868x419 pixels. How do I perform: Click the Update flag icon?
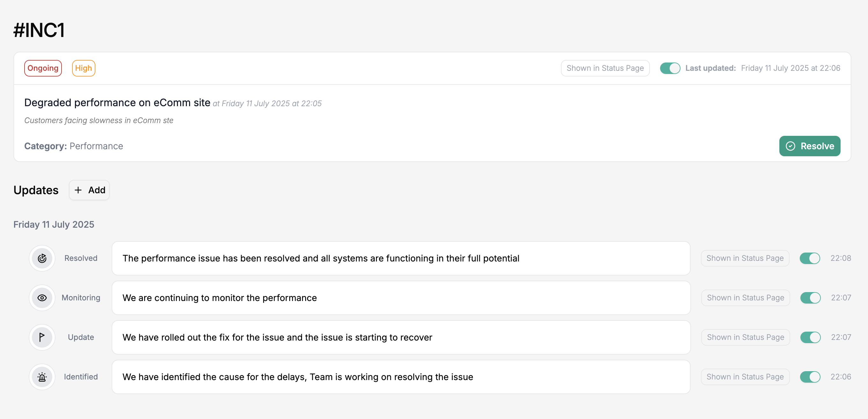pyautogui.click(x=42, y=337)
